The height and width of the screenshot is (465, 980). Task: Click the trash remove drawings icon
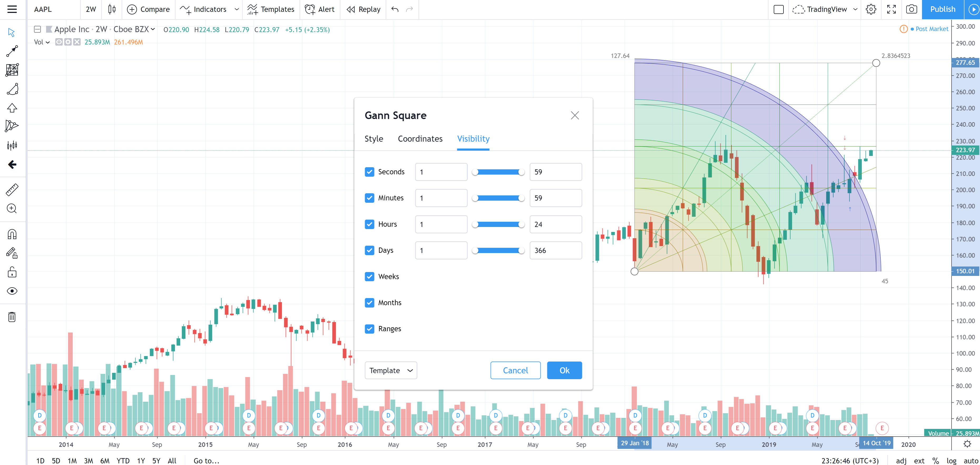[12, 317]
